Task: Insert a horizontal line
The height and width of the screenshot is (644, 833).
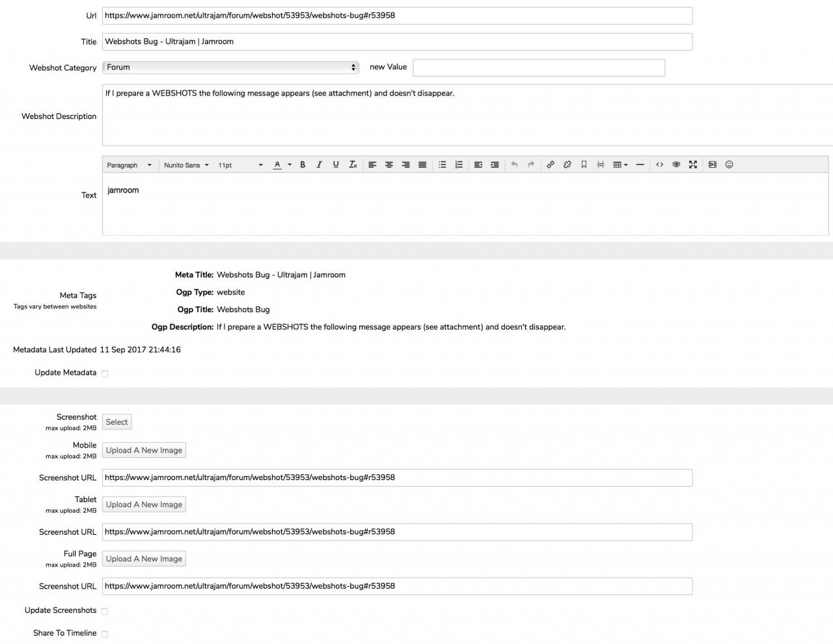Action: coord(640,165)
